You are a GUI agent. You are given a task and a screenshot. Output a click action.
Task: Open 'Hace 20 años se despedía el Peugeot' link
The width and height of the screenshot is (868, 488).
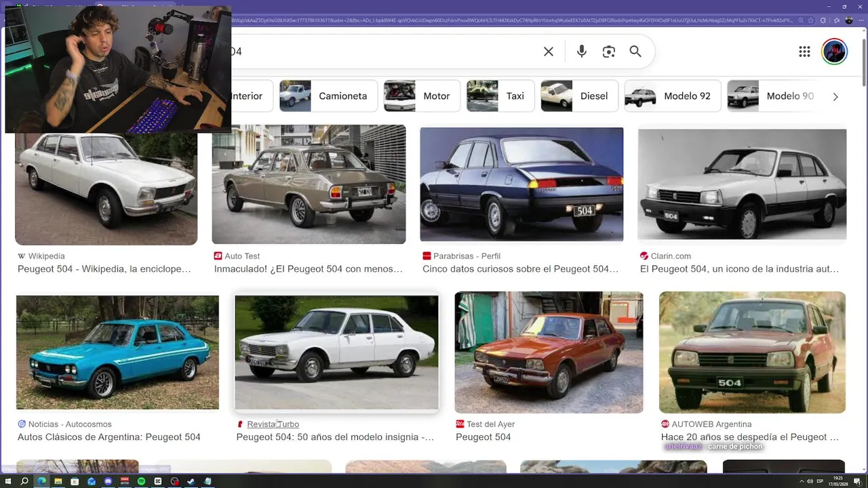[x=749, y=437]
